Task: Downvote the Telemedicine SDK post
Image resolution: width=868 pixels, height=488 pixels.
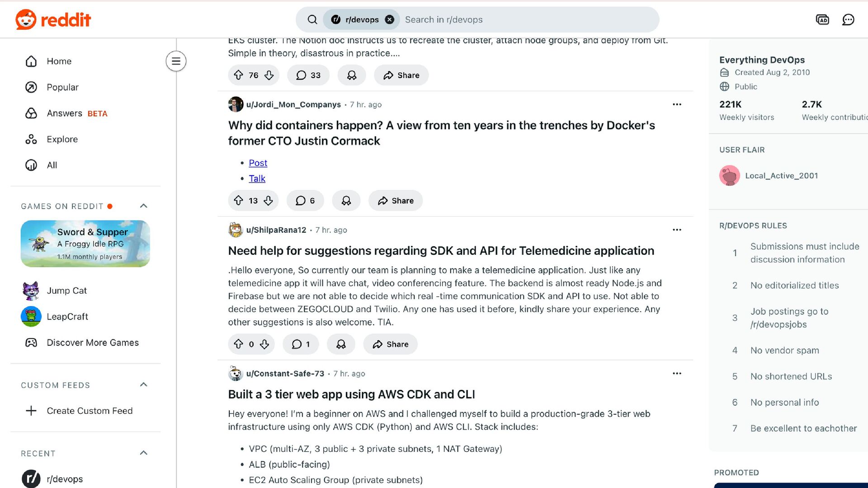Action: [264, 344]
